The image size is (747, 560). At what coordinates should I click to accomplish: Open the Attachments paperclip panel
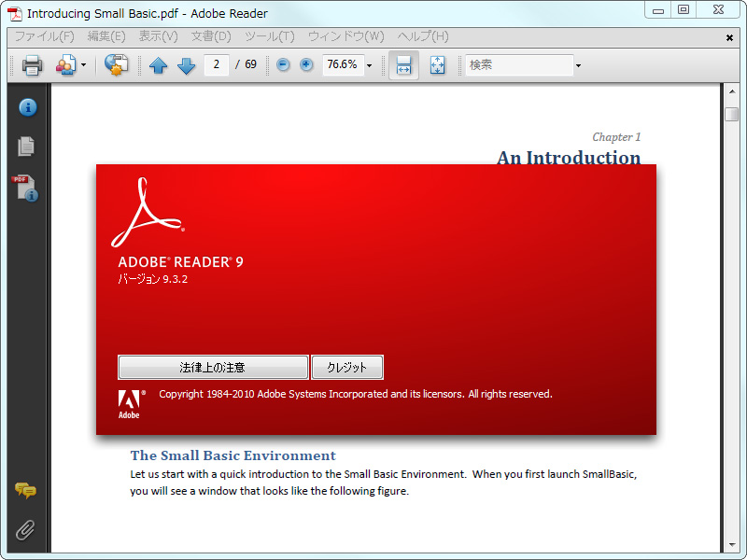click(25, 530)
